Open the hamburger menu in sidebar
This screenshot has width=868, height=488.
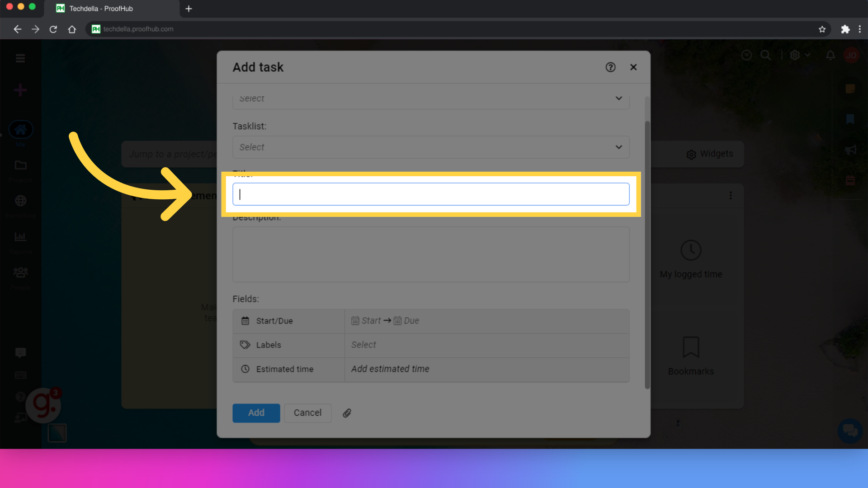click(x=20, y=58)
